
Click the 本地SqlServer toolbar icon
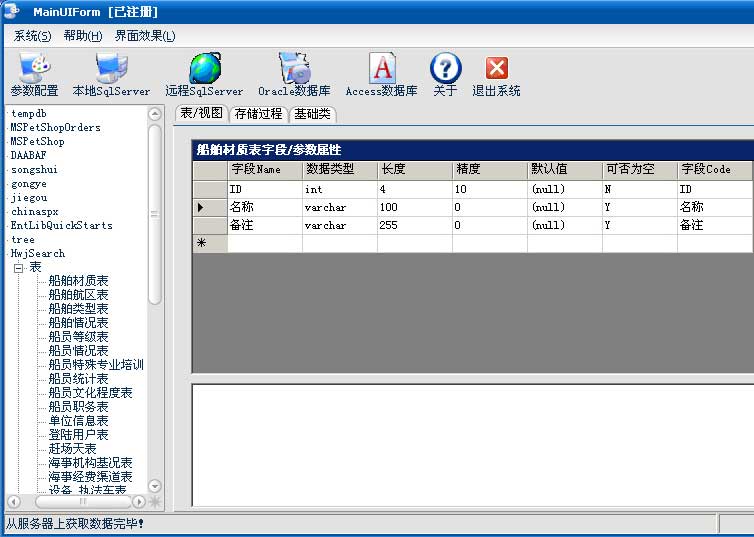[x=111, y=69]
